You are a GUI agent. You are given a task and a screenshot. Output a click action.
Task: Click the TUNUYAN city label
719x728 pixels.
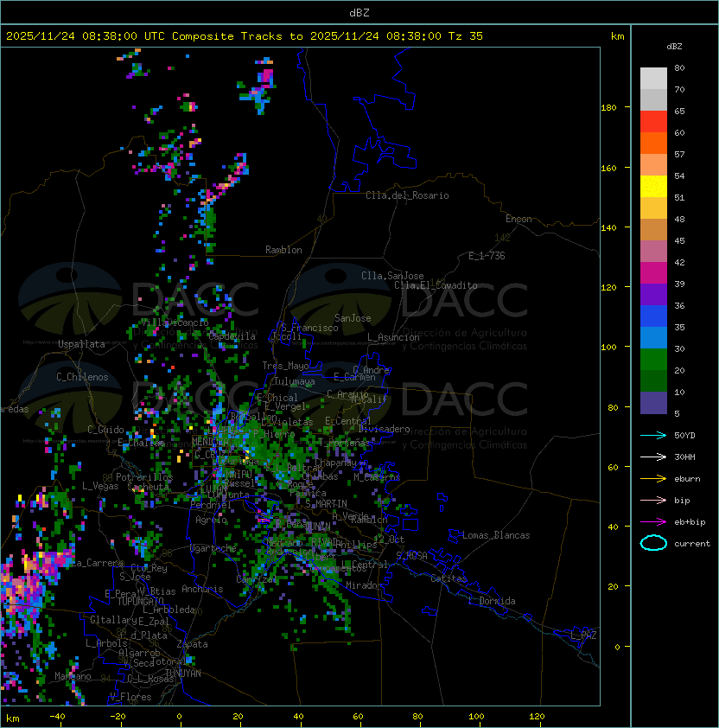coord(183,674)
